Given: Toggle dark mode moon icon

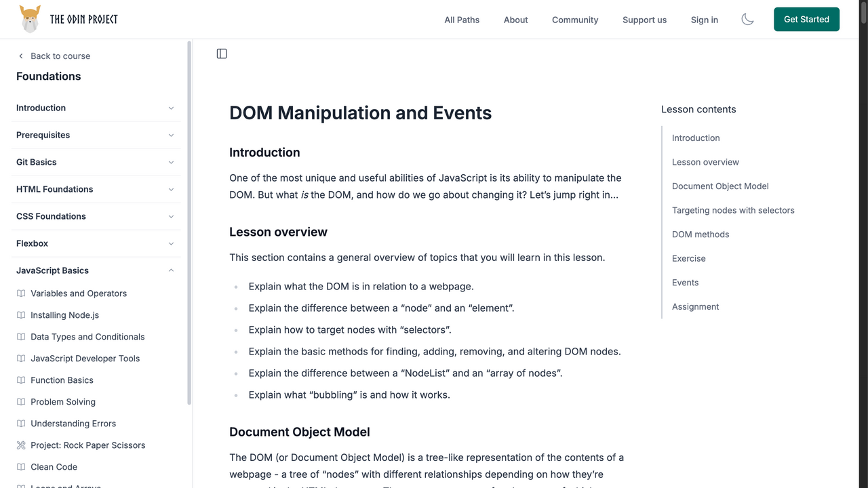Looking at the screenshot, I should (x=747, y=20).
